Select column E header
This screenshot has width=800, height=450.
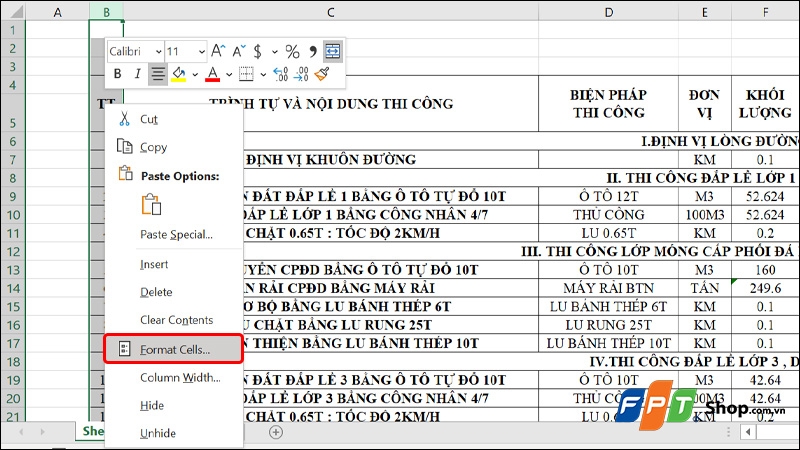(x=705, y=12)
